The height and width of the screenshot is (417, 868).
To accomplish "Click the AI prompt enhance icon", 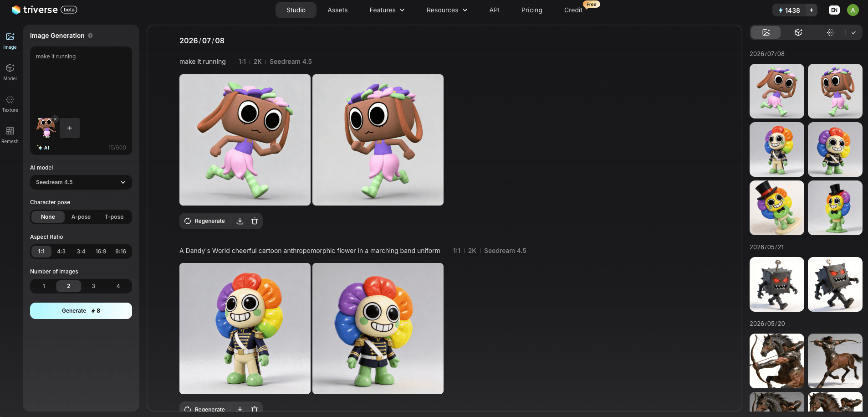I will [43, 148].
